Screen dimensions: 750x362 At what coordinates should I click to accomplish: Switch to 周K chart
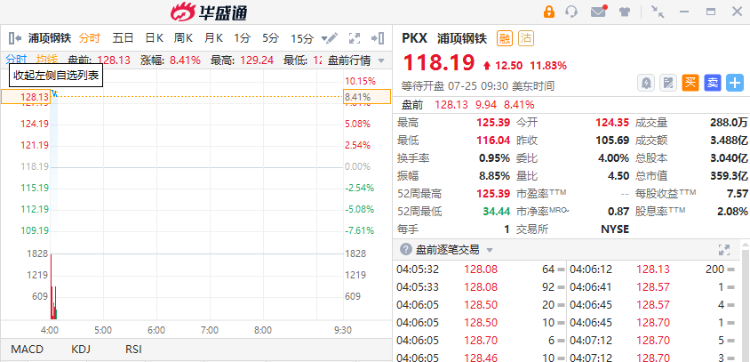(x=183, y=38)
